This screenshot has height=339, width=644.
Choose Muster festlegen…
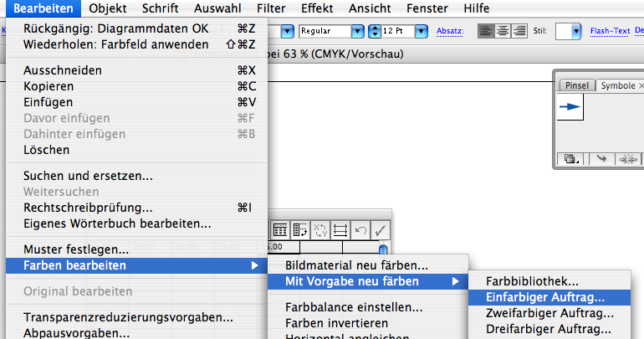[137, 249]
